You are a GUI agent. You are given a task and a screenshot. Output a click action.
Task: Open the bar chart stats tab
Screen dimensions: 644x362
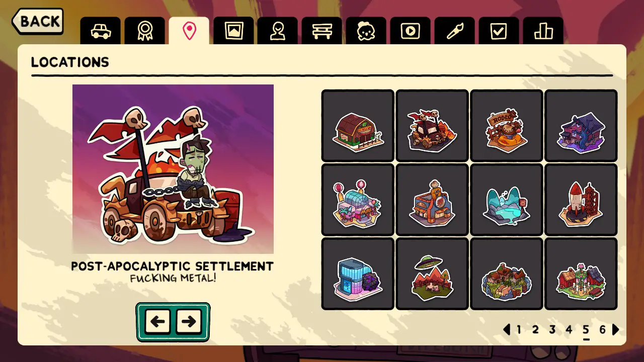coord(543,31)
